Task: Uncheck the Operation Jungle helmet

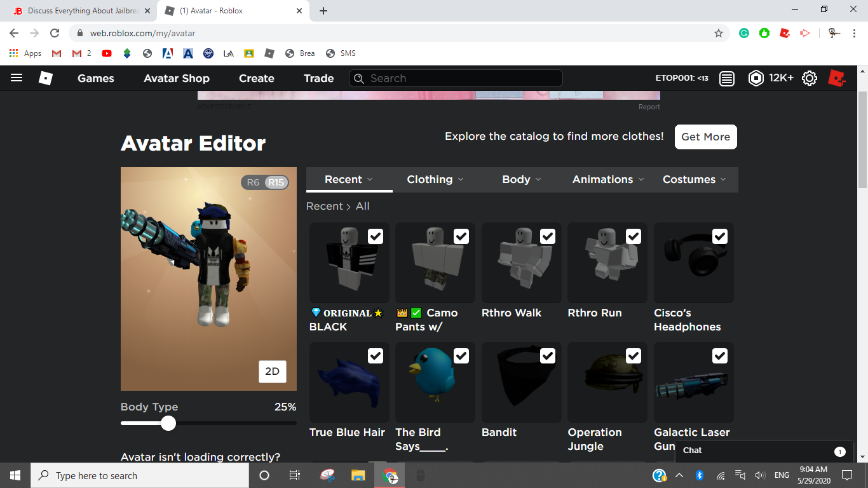Action: tap(634, 356)
